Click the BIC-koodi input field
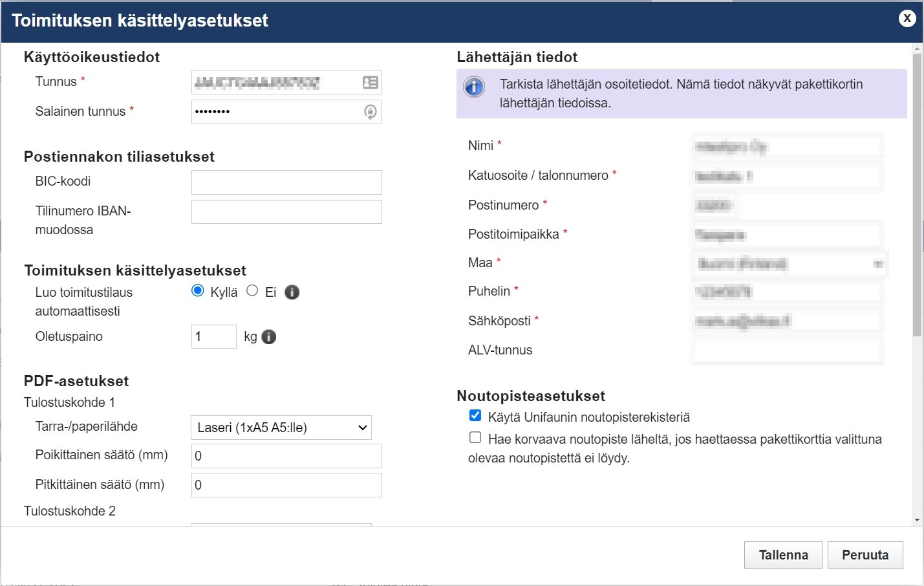 (x=286, y=182)
